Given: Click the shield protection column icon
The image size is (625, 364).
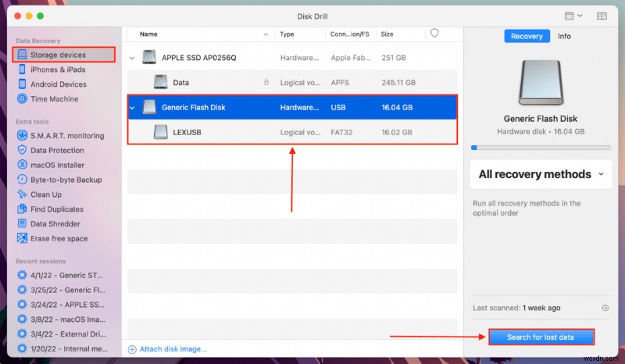Looking at the screenshot, I should pos(434,33).
